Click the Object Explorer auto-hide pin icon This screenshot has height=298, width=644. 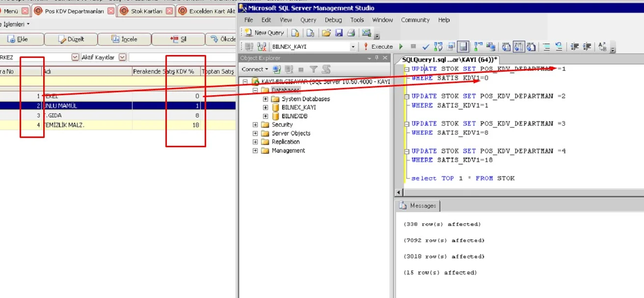pos(376,58)
